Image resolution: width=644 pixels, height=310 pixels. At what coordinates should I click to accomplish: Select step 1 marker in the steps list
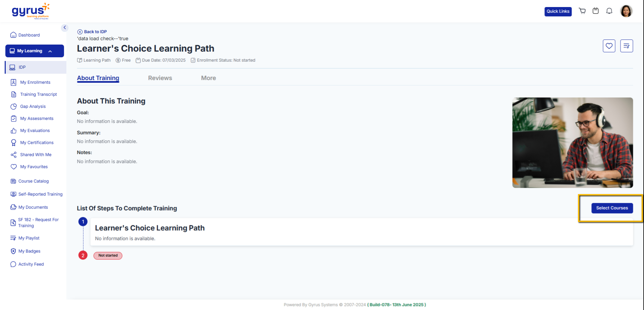[x=83, y=222]
